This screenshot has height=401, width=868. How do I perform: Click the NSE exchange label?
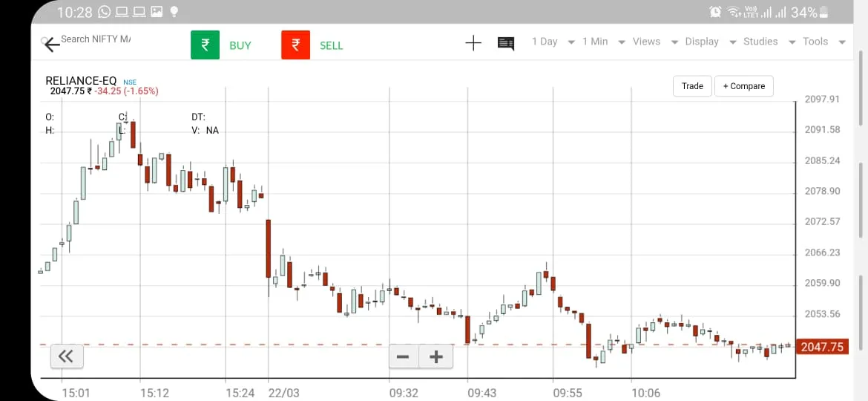coord(130,82)
